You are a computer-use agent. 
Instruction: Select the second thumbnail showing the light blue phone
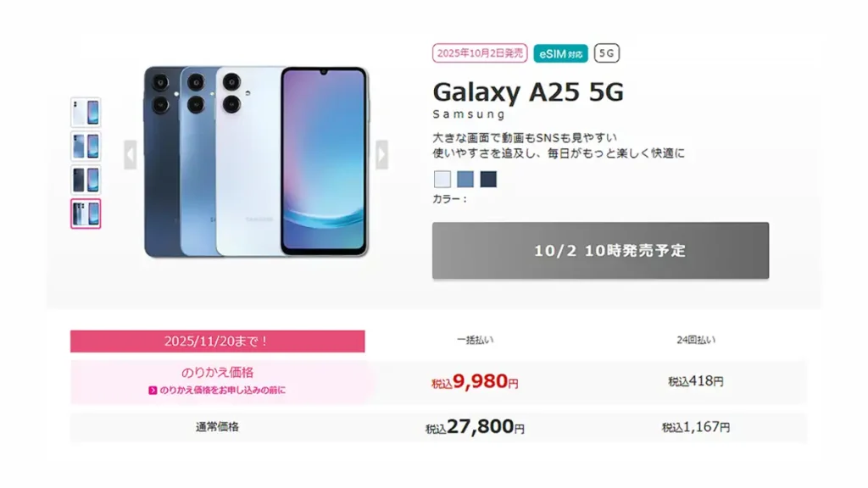point(86,146)
